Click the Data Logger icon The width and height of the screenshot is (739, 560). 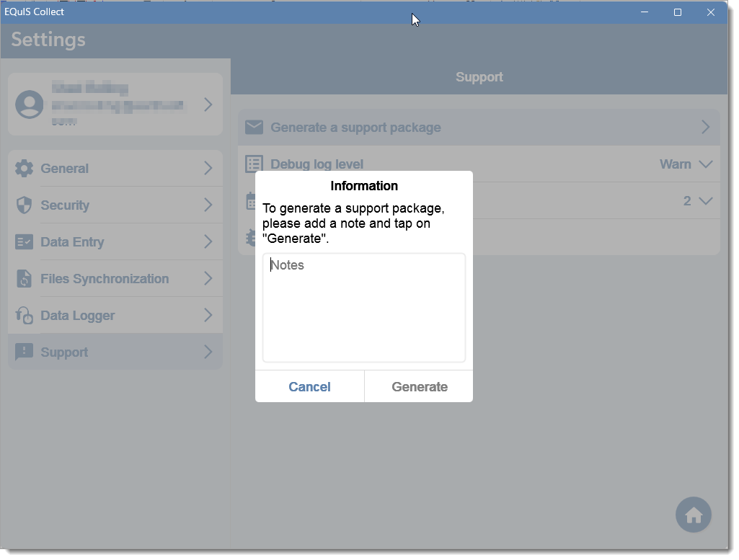pyautogui.click(x=24, y=315)
